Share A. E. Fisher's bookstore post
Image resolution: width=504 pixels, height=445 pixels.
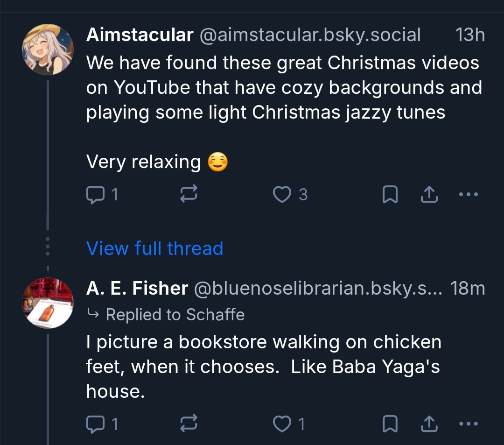(x=429, y=424)
